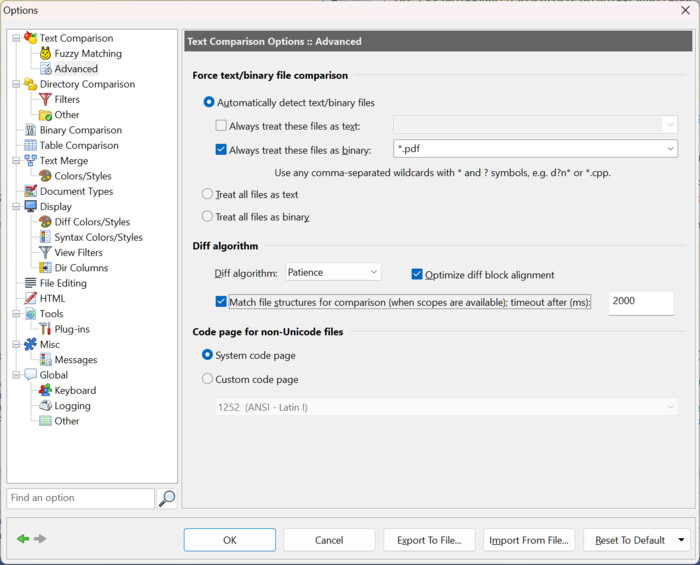Open the Diff algorithm Patience dropdown
This screenshot has width=700, height=565.
[333, 272]
